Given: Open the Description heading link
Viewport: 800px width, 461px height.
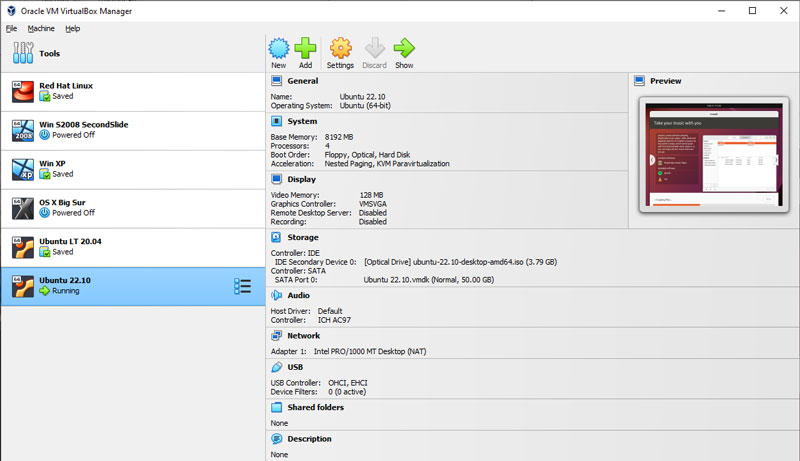Looking at the screenshot, I should pos(309,439).
